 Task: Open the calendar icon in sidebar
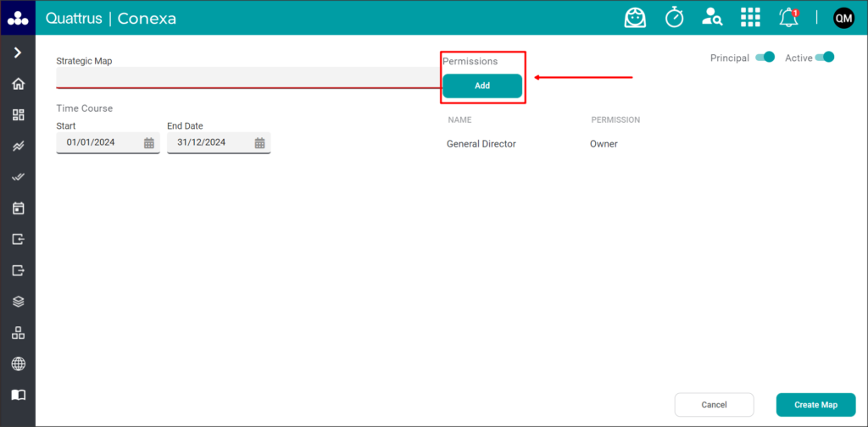pos(19,208)
